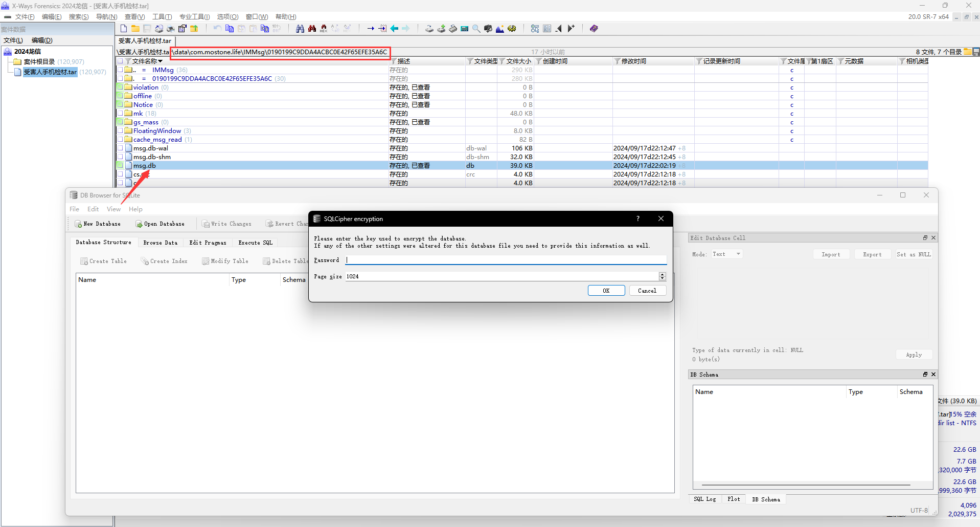Switch to the SQL Log tab
The image size is (980, 527).
704,499
